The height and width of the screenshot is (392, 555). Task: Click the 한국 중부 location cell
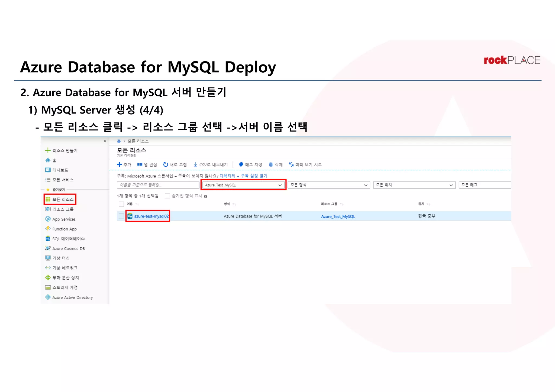(x=427, y=216)
